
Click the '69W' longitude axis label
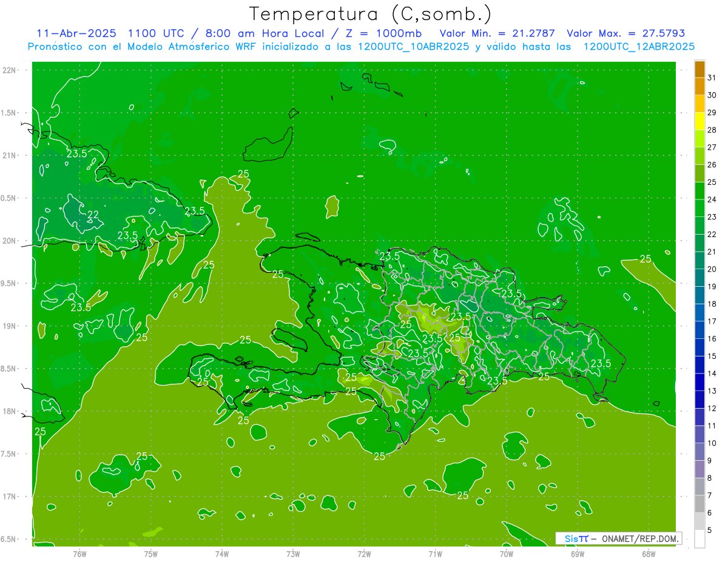tap(578, 554)
